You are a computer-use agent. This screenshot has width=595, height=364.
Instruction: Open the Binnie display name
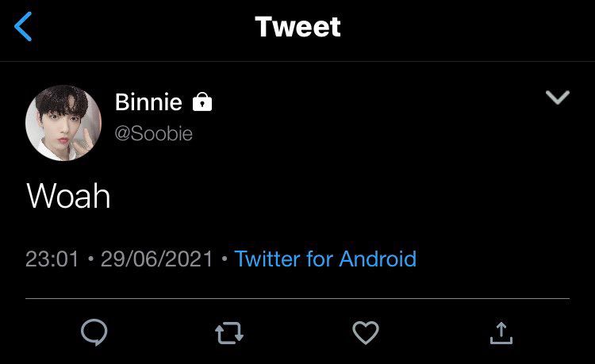tap(148, 102)
